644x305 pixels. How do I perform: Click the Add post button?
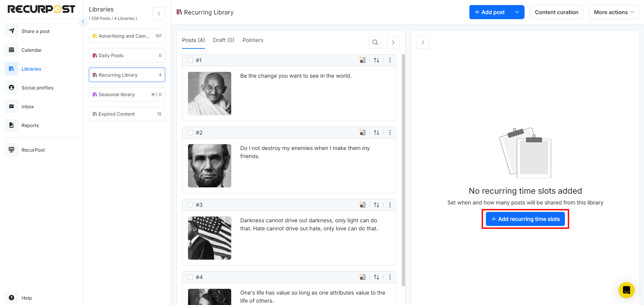[490, 12]
